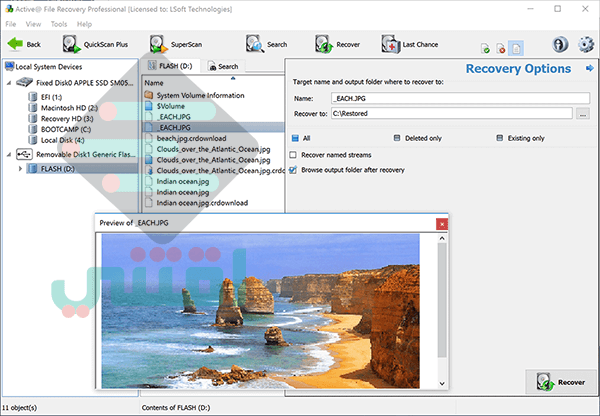Click the green-check file filter icon

[x=485, y=49]
